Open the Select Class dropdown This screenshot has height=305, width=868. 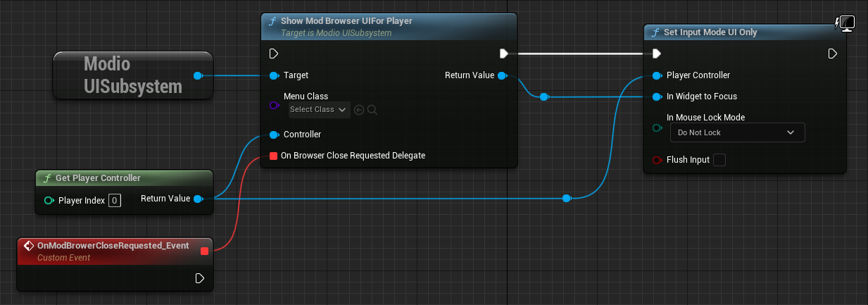click(x=319, y=110)
